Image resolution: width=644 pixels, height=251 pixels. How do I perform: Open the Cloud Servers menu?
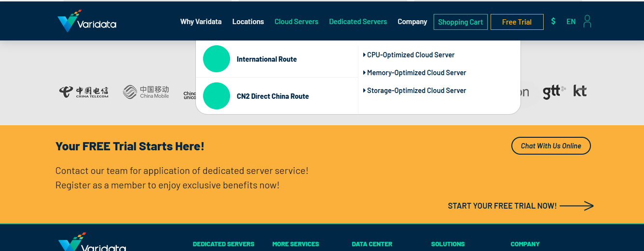coord(296,22)
